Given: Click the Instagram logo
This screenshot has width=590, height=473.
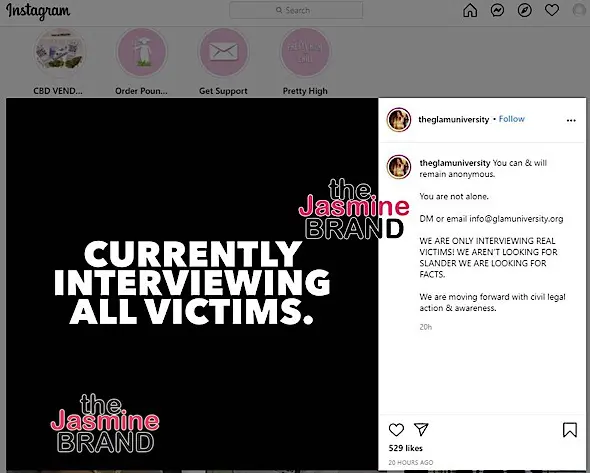Looking at the screenshot, I should pos(38,11).
